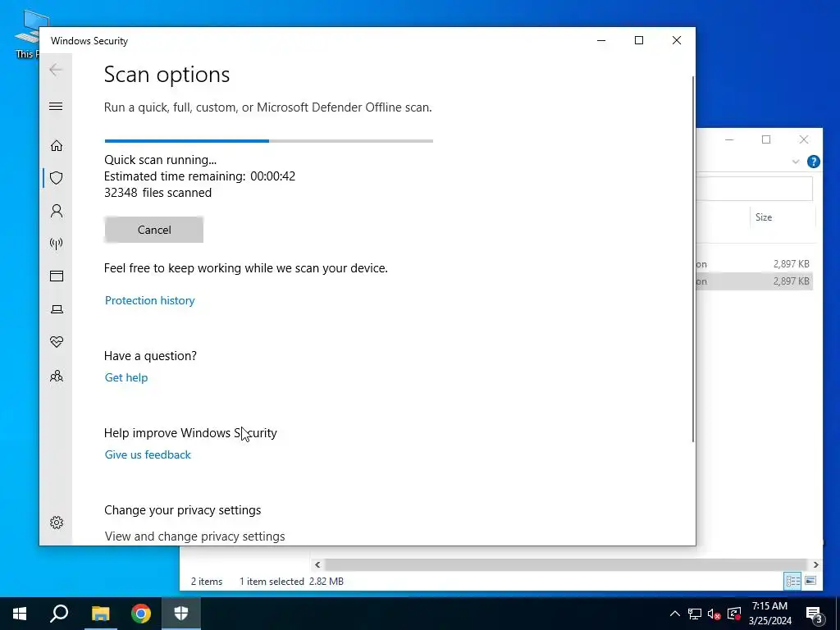Click File Explorer search box

pyautogui.click(x=755, y=189)
